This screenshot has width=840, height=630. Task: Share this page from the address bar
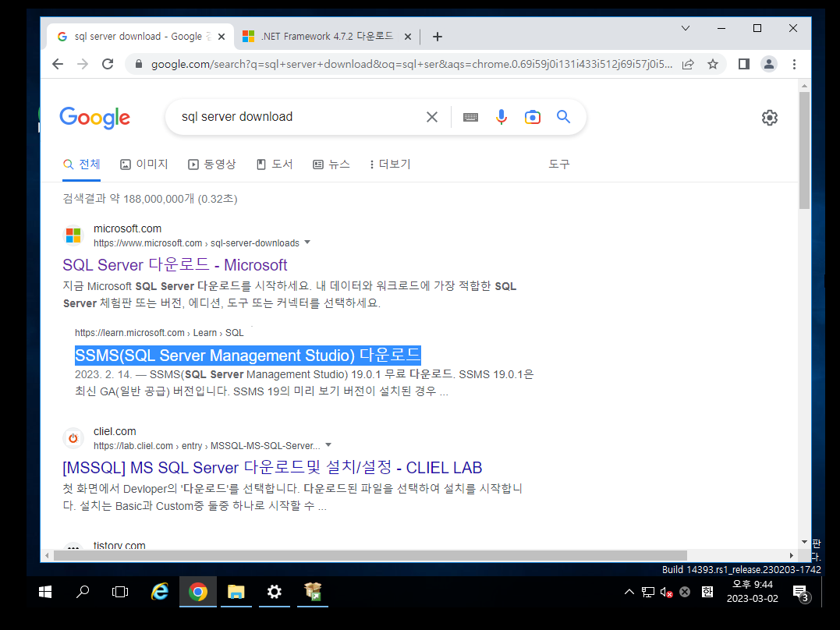click(688, 64)
